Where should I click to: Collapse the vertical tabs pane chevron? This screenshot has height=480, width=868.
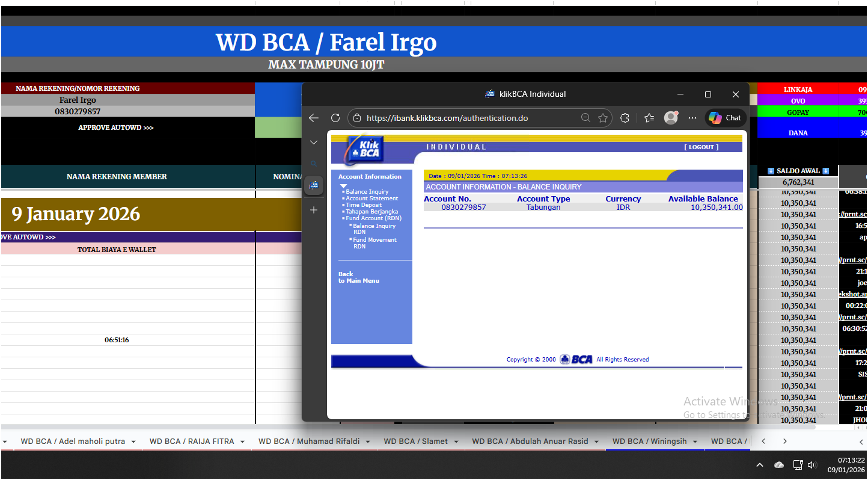point(314,143)
